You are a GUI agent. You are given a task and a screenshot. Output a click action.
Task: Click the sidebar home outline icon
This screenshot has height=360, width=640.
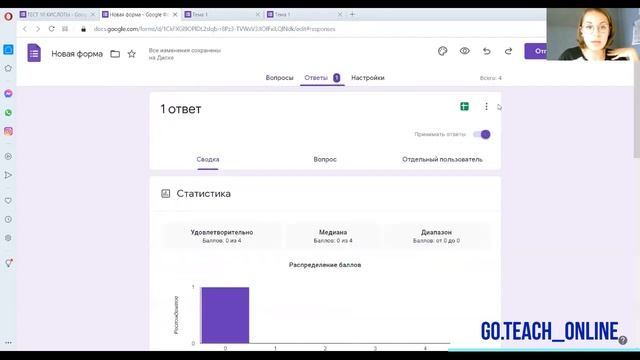[8, 68]
